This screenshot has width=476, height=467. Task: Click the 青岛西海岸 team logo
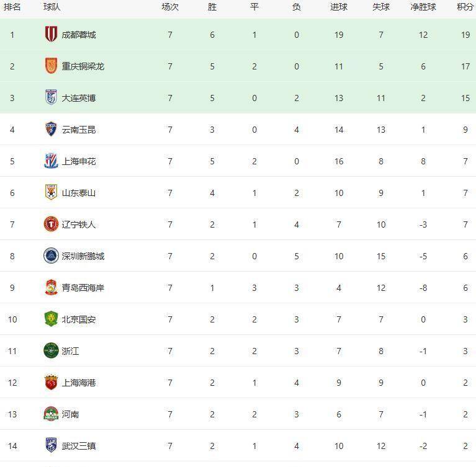click(x=51, y=288)
